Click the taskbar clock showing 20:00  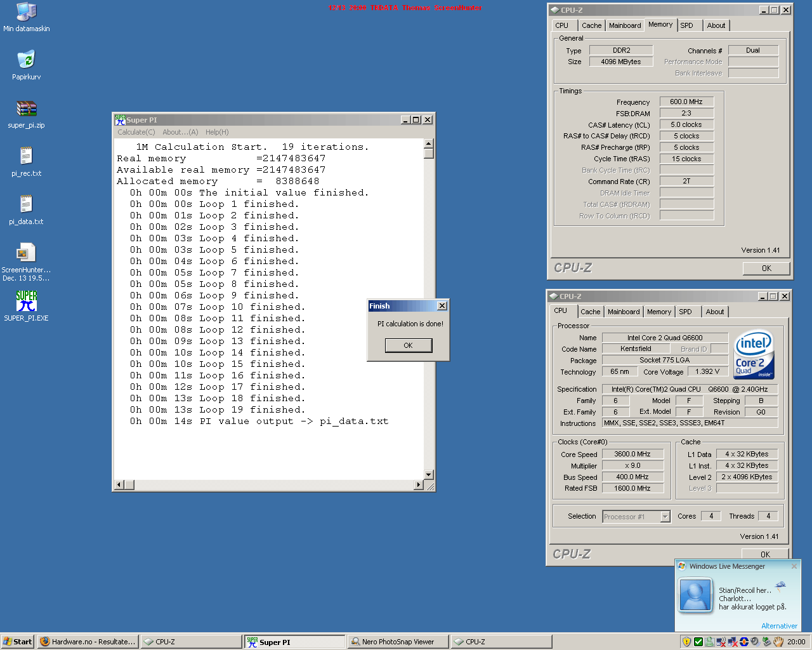796,642
